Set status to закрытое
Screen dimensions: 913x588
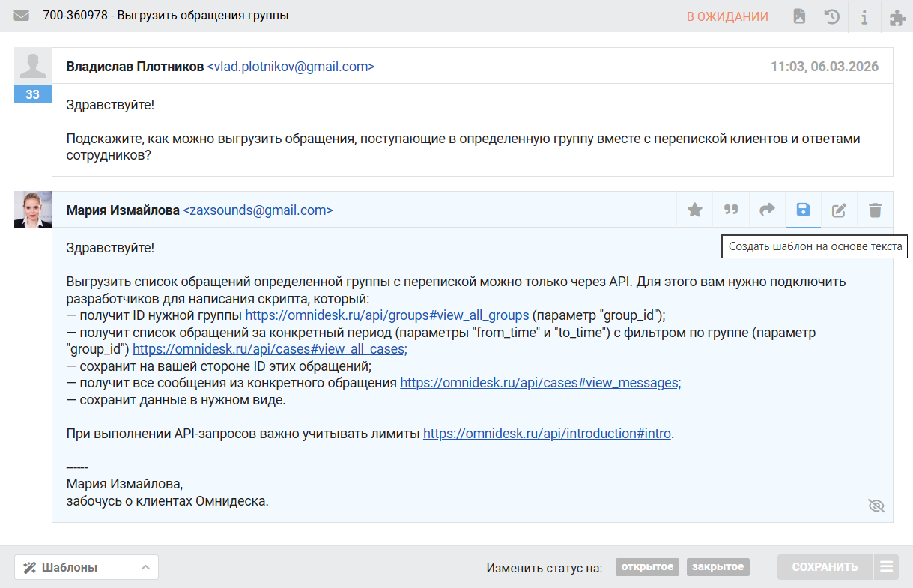[x=718, y=567]
